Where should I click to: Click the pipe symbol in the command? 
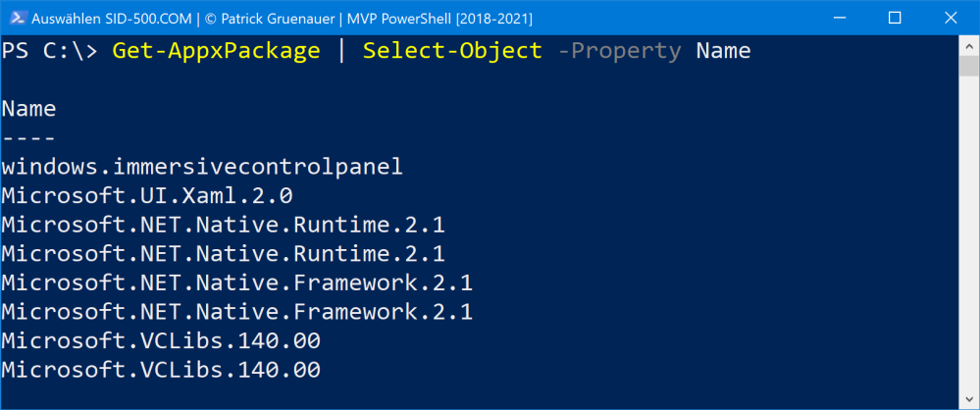341,51
